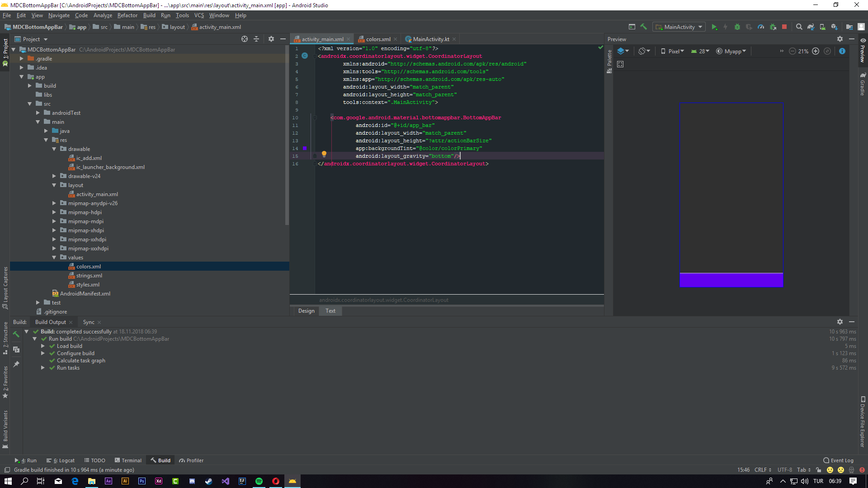
Task: Click the purple color swatch in line 14 gutter
Action: point(305,148)
